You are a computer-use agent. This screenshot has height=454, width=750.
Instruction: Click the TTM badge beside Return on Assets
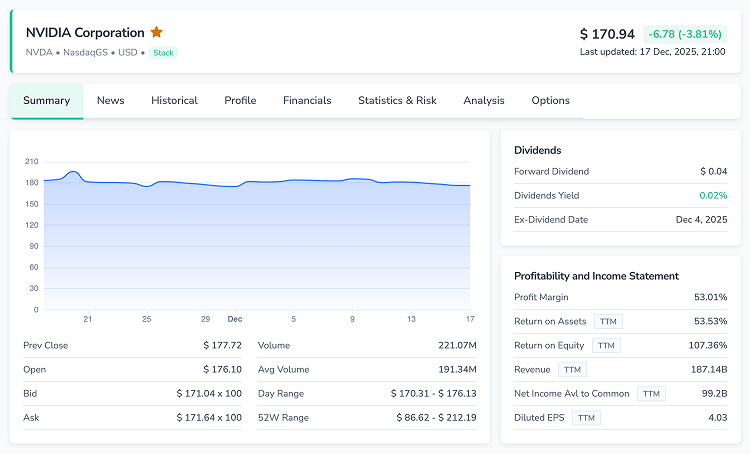click(x=609, y=321)
